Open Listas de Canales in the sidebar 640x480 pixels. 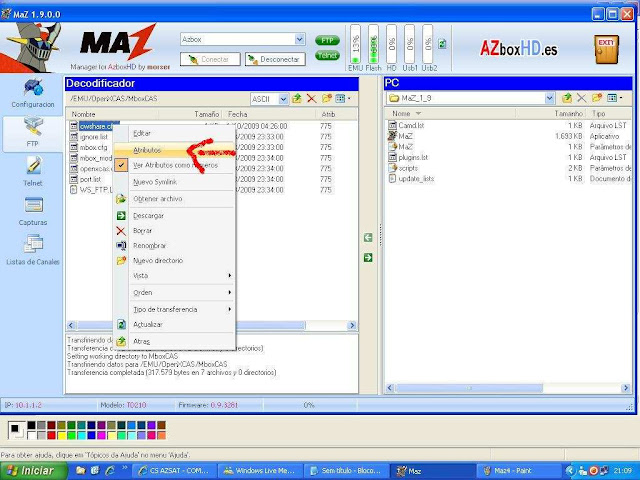pyautogui.click(x=33, y=250)
